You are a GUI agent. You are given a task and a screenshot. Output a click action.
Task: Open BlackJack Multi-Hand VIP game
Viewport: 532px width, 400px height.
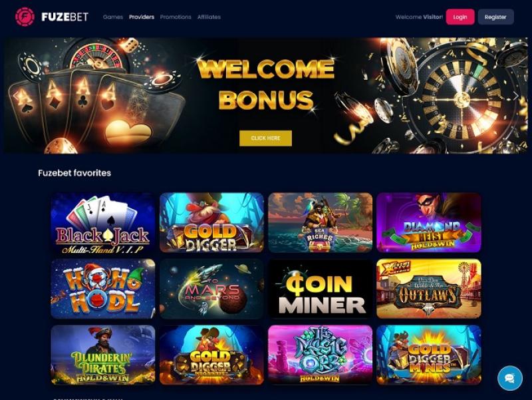(x=103, y=223)
